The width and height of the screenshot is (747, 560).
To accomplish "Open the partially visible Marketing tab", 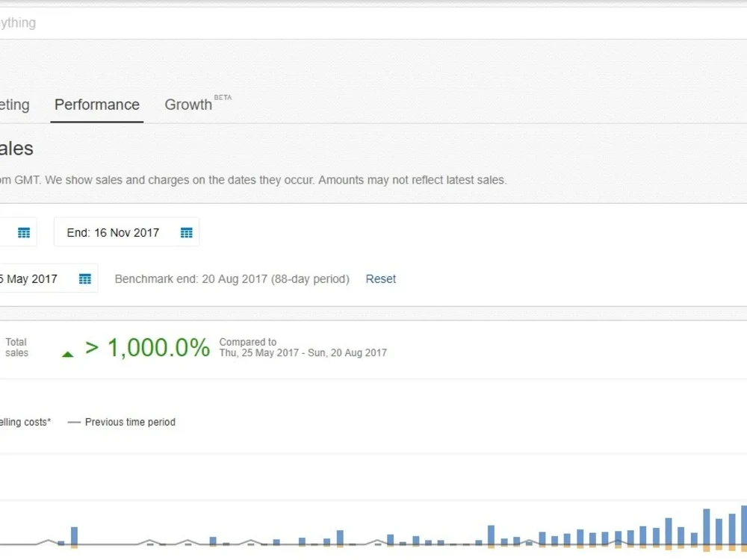I will coord(14,105).
